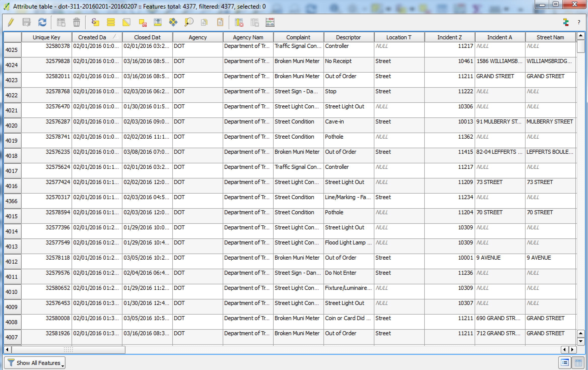
Task: Switch to table view at bottom right
Action: click(578, 363)
